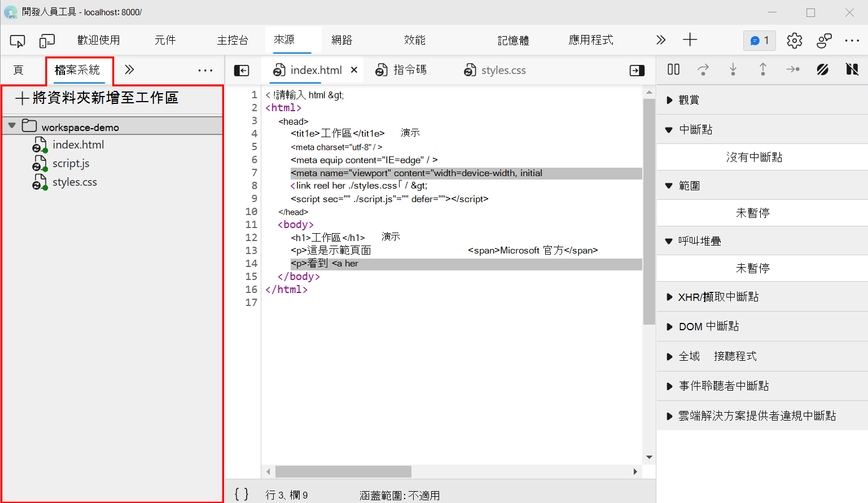Toggle device emulation icon
The image size is (868, 503).
47,41
